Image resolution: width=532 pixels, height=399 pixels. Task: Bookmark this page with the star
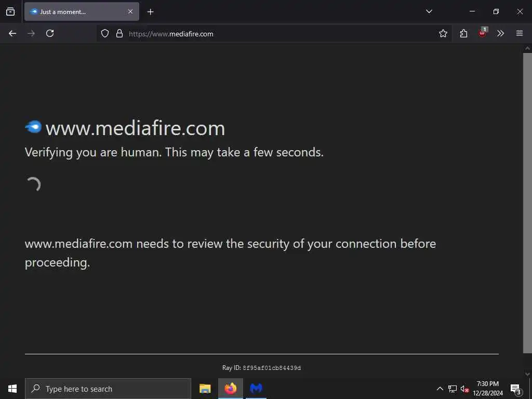pyautogui.click(x=443, y=33)
